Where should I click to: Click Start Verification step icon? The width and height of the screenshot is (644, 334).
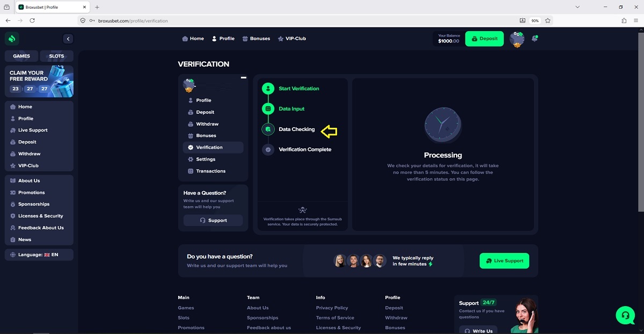[x=268, y=89]
